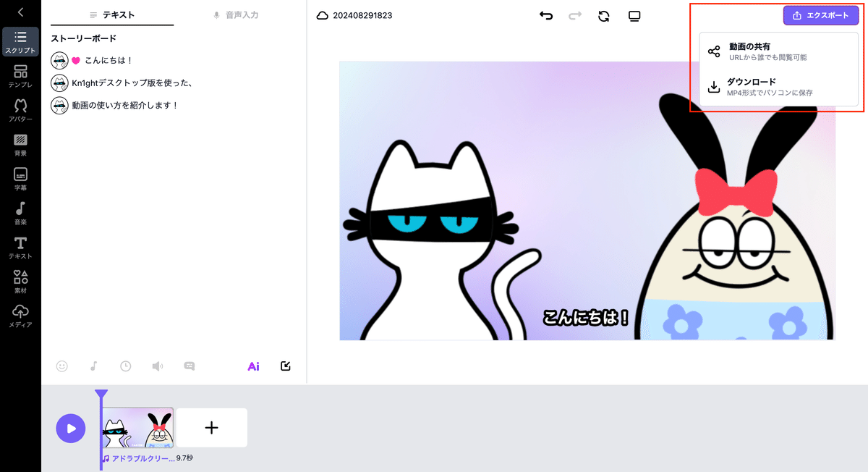
Task: Click the clock timing icon below the script
Action: coord(126,366)
